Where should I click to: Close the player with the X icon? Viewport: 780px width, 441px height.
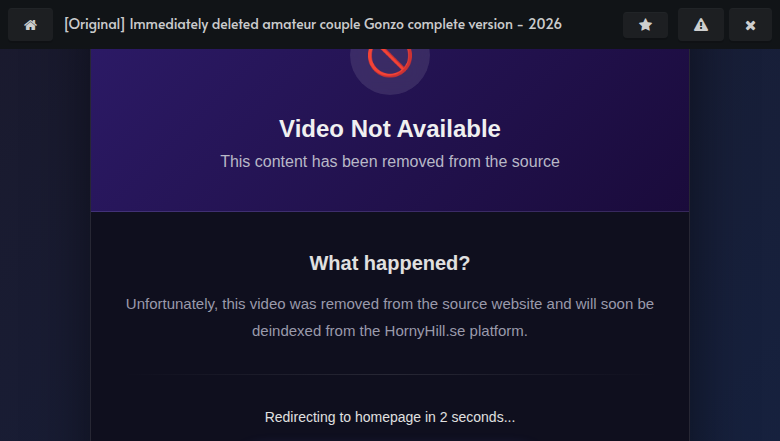(x=750, y=24)
